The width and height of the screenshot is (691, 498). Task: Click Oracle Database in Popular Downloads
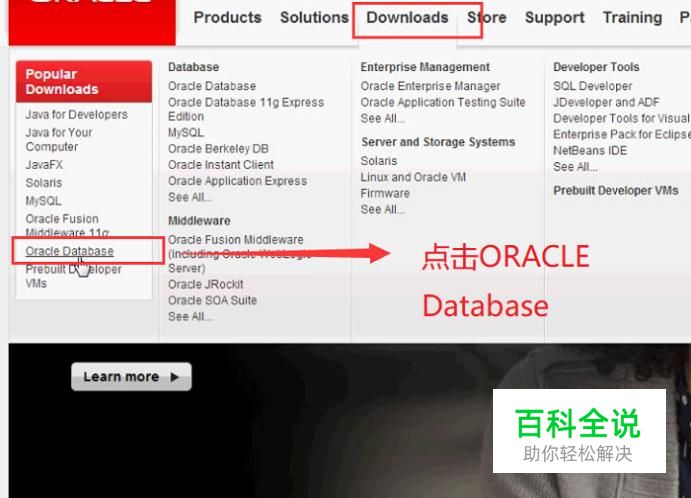[x=69, y=251]
